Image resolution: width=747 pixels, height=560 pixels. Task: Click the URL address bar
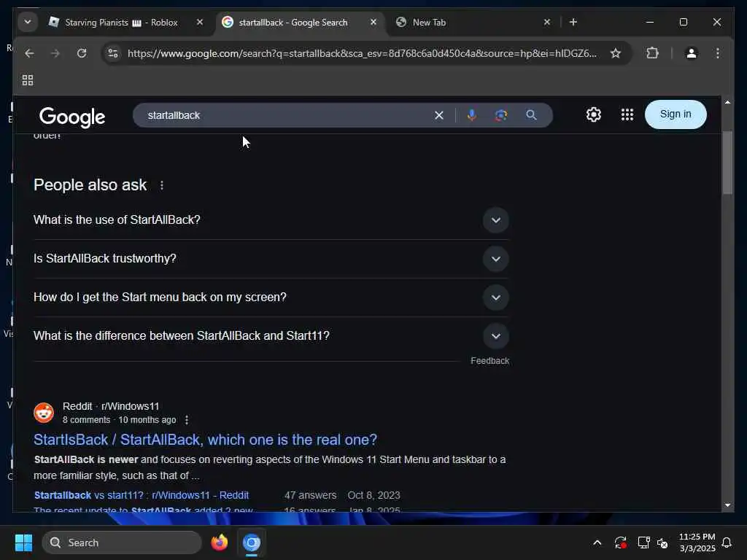click(x=362, y=53)
